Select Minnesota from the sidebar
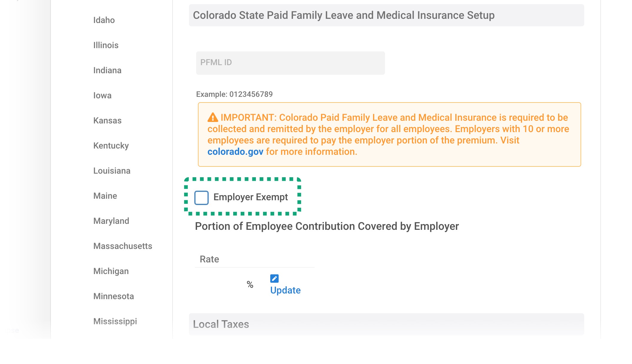 point(114,296)
